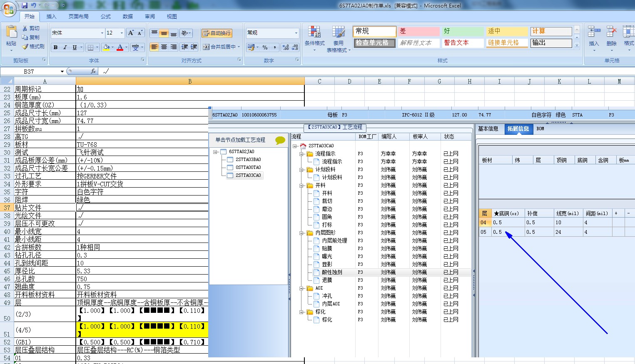This screenshot has width=635, height=364.
Task: Decrease decimal places
Action: [295, 47]
